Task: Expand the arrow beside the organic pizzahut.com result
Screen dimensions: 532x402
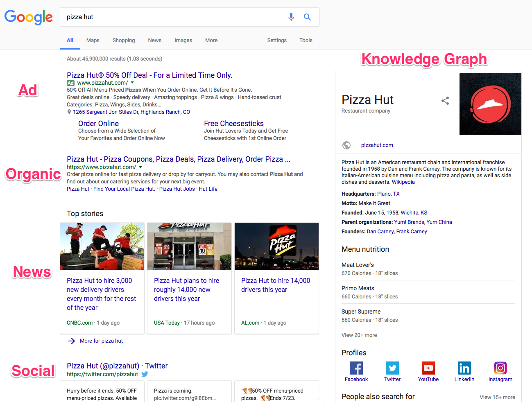Action: tap(140, 167)
